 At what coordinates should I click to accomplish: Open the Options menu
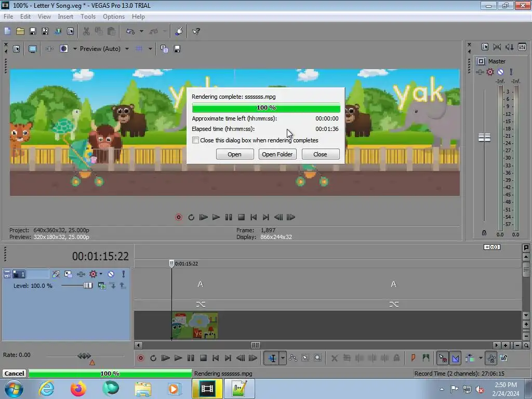tap(114, 16)
